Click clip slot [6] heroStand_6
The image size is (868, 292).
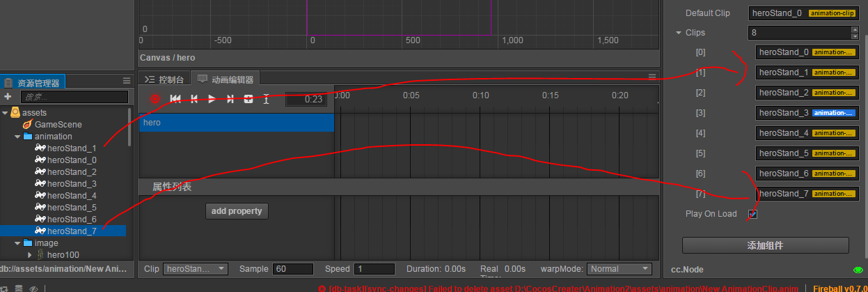(x=807, y=173)
